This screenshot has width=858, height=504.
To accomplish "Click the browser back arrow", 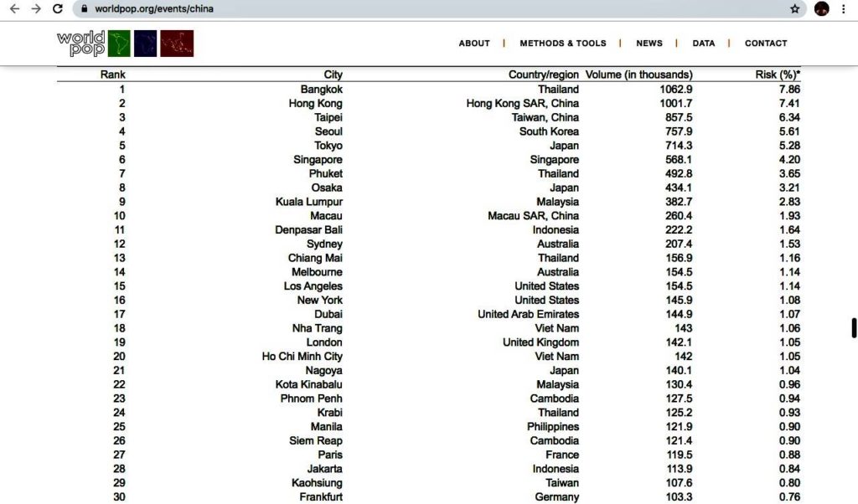I will [x=15, y=8].
